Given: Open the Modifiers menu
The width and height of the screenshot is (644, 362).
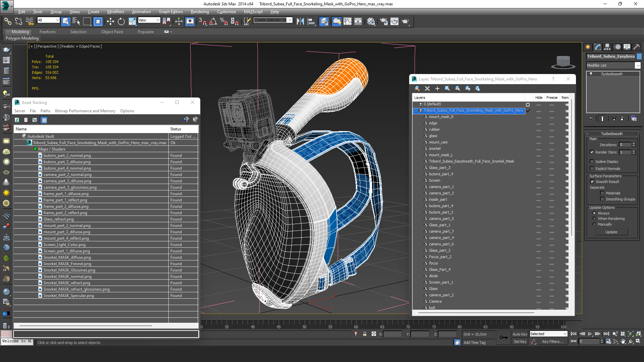Looking at the screenshot, I should click(x=115, y=12).
